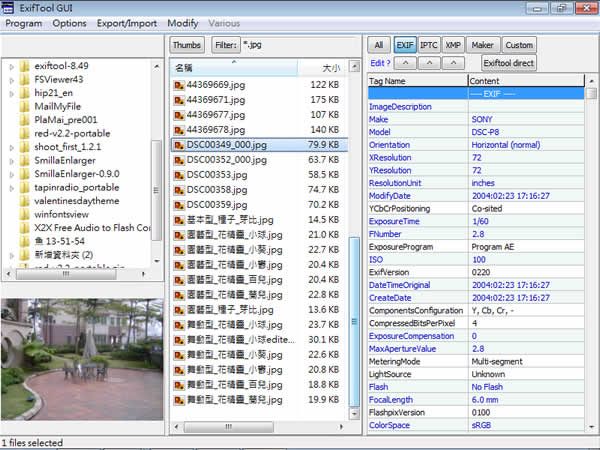Screen dimensions: 600x450
Task: Sort file list by 大小 column
Action: (x=323, y=68)
